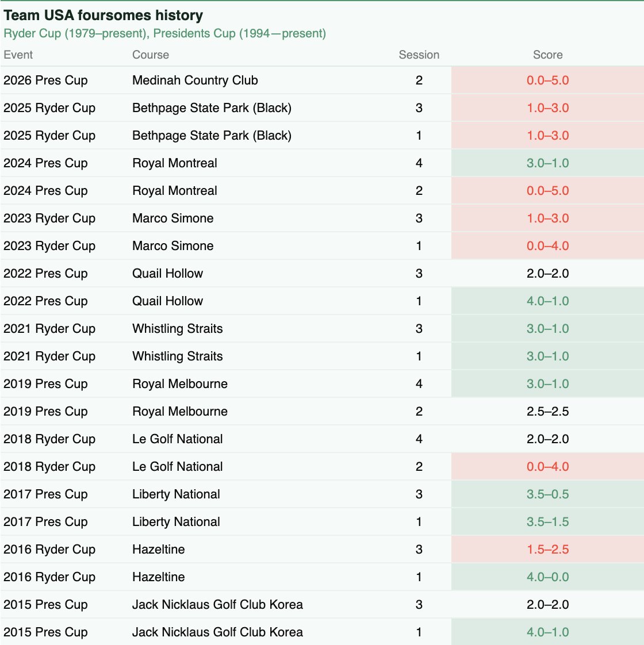Click the 3.0–1.0 score for 2019 Pres Cup
The width and height of the screenshot is (644, 645).
tap(548, 383)
